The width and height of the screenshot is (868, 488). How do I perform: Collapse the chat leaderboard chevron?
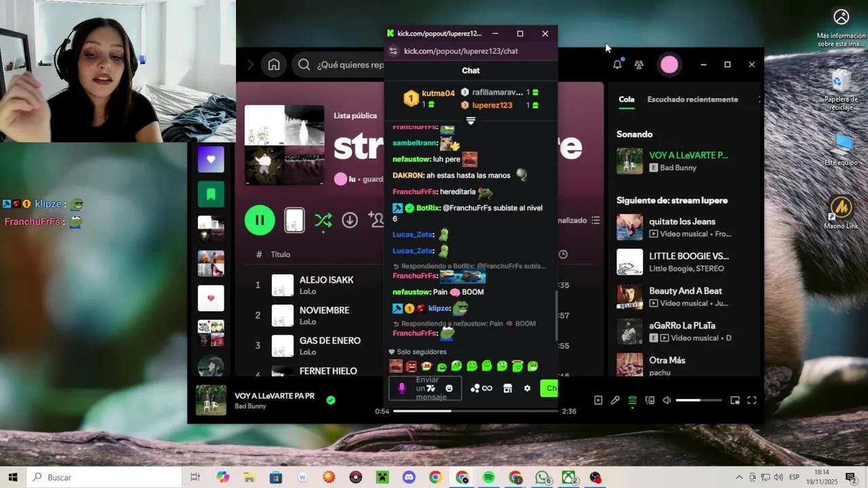pos(471,121)
